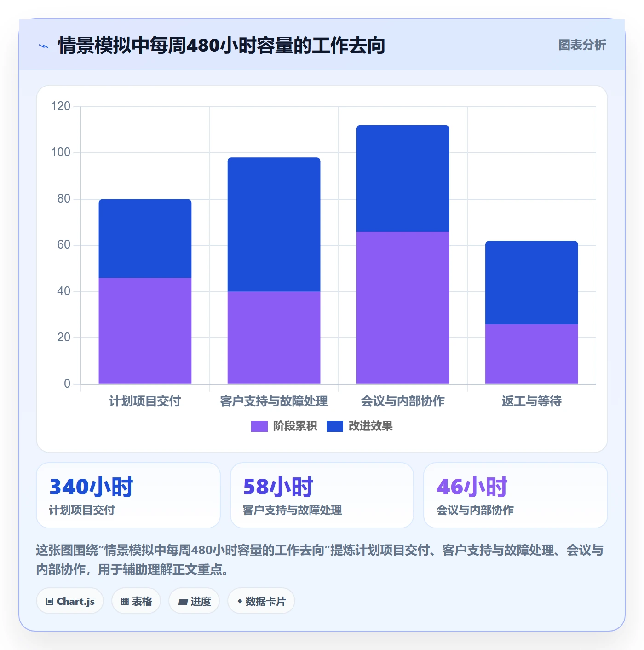Toggle the 阶段累积 legend swatch
Image resolution: width=644 pixels, height=650 pixels.
point(259,426)
